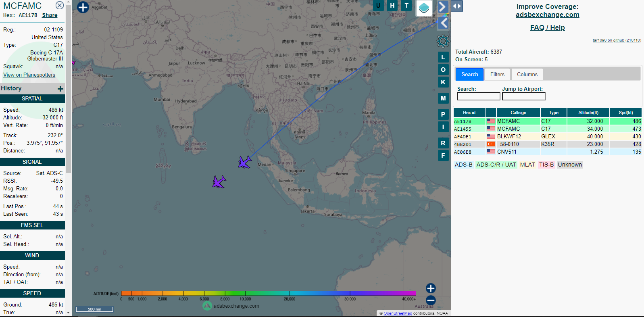Open map settings via the gear icon
The height and width of the screenshot is (317, 644).
tap(443, 41)
